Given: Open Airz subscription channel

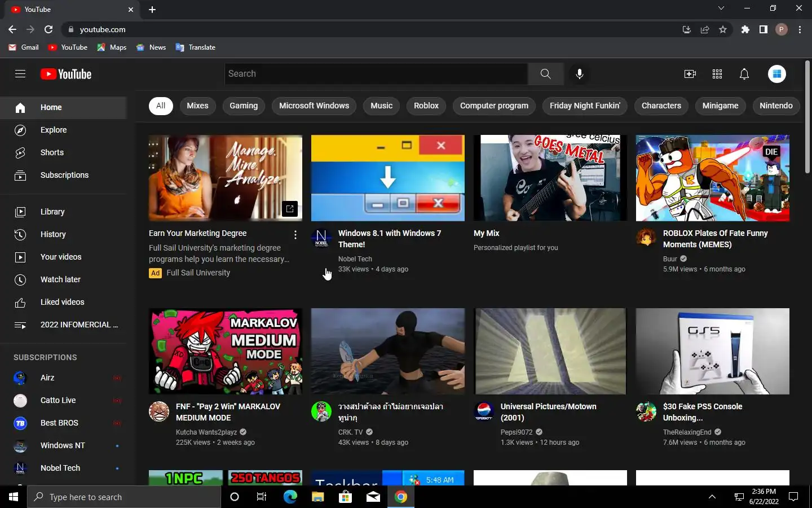Looking at the screenshot, I should (63, 378).
